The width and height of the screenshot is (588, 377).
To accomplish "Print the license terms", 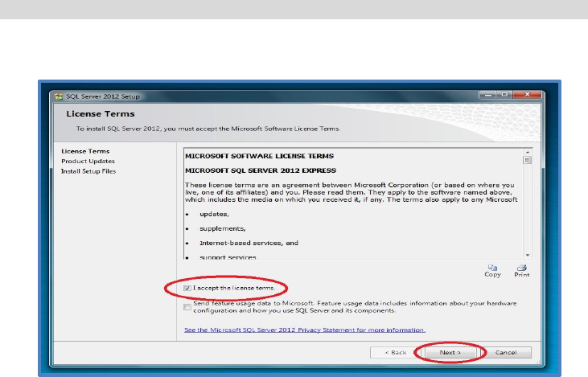I will [x=521, y=271].
